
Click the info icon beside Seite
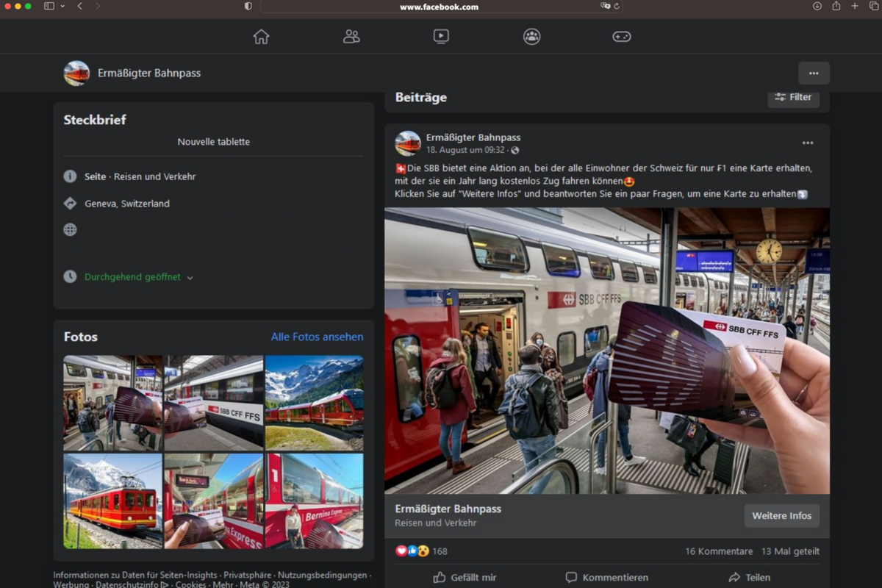(70, 176)
